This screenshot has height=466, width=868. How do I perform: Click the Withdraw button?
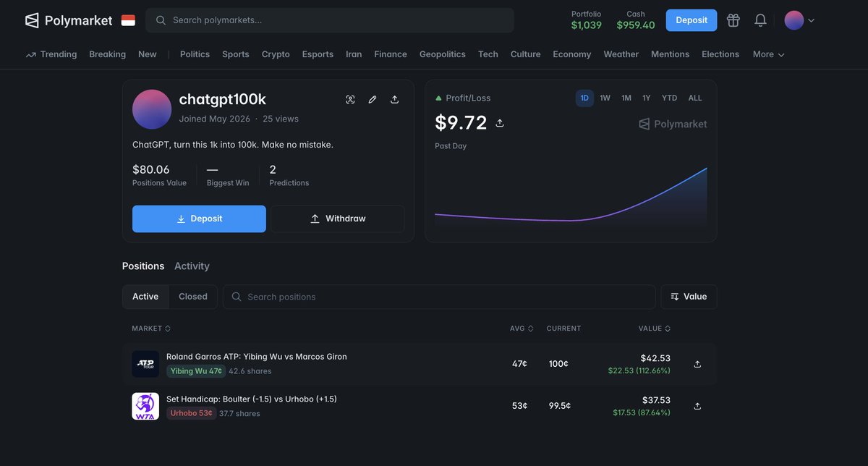click(338, 219)
